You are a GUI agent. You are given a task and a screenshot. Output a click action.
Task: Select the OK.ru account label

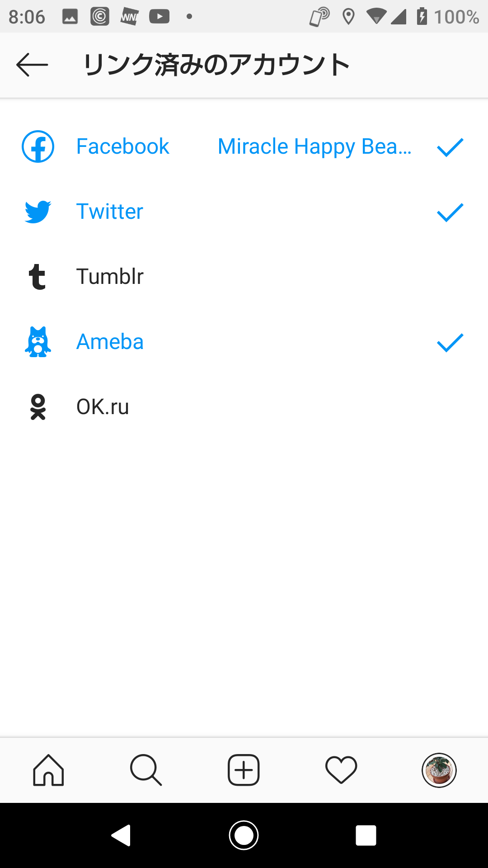coord(103,407)
